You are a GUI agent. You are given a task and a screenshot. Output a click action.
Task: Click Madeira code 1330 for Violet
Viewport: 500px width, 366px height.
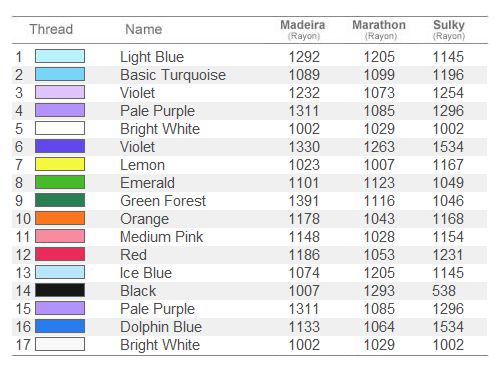coord(304,147)
